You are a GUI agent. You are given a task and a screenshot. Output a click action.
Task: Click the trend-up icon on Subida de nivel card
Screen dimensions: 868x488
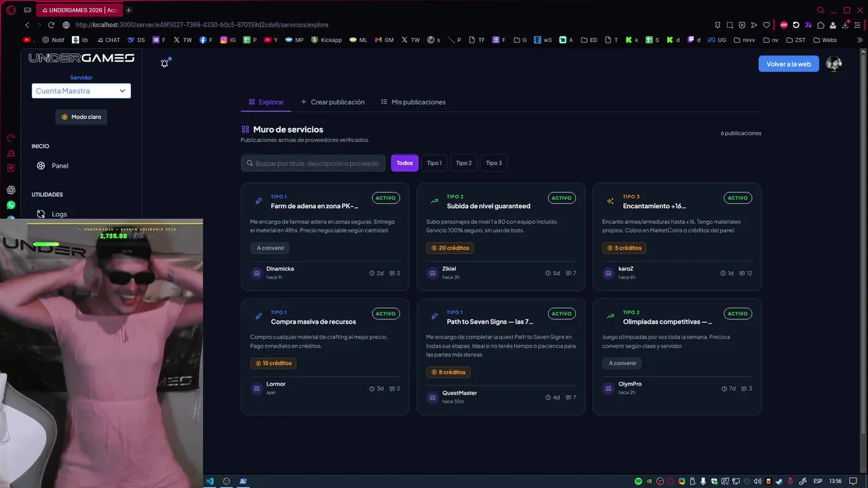coord(435,201)
